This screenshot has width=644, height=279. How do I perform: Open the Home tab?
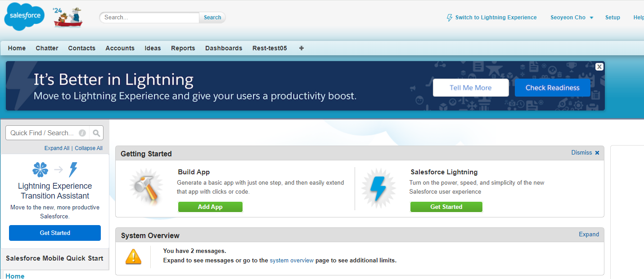click(17, 48)
